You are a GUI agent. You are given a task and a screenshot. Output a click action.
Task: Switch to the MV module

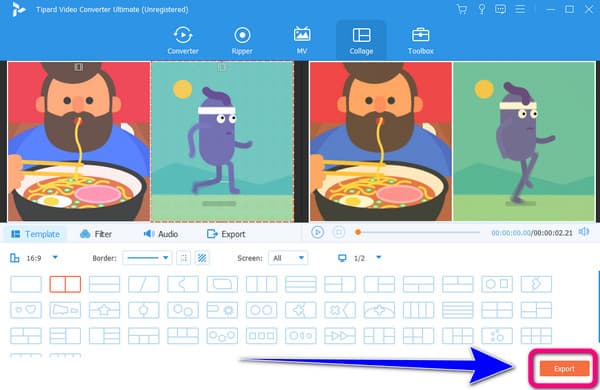click(x=302, y=41)
